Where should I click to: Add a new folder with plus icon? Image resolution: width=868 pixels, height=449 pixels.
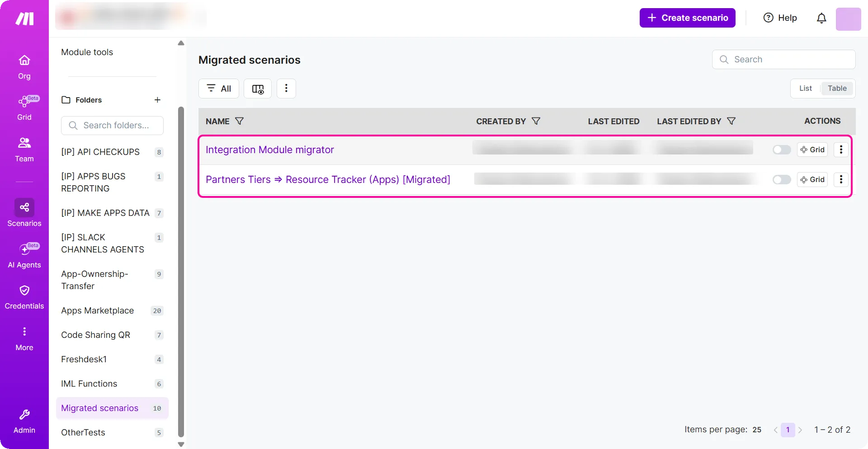click(x=157, y=100)
